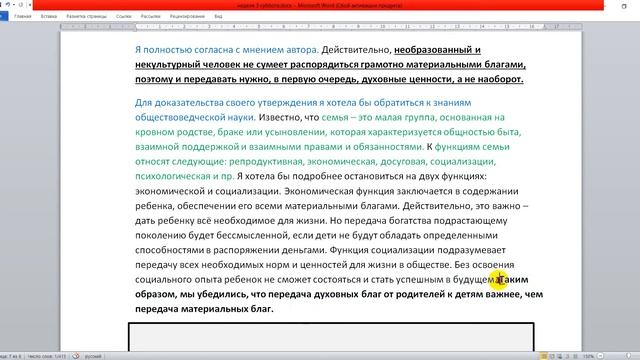Click the русский language indicator
640x360 pixels.
(x=93, y=356)
